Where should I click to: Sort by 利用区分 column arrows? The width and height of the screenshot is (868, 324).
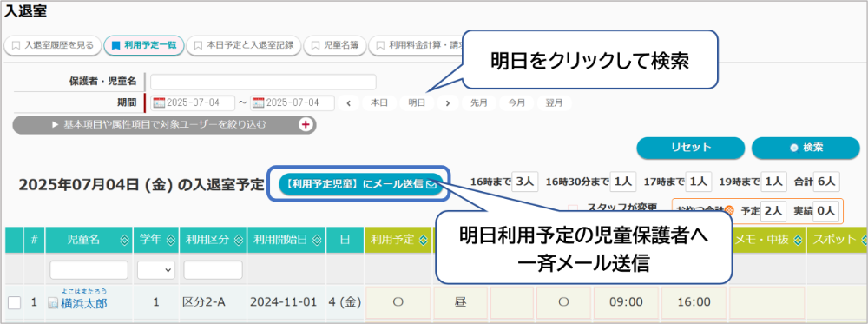(x=240, y=240)
